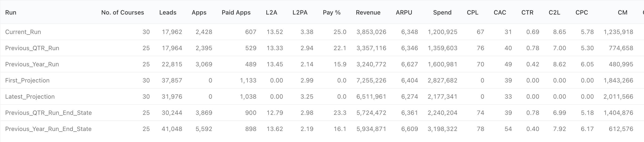Image resolution: width=644 pixels, height=142 pixels.
Task: Select the Previous_Year_Run_End_State row label
Action: click(x=48, y=129)
